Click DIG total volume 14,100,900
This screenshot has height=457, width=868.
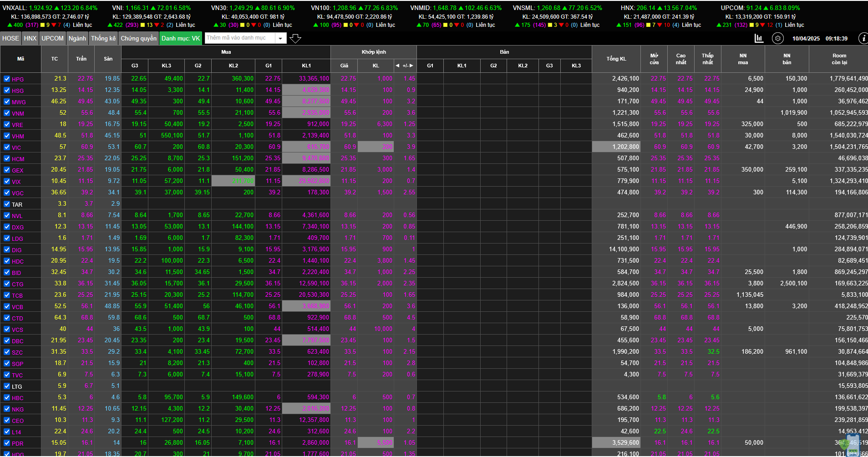click(x=624, y=249)
